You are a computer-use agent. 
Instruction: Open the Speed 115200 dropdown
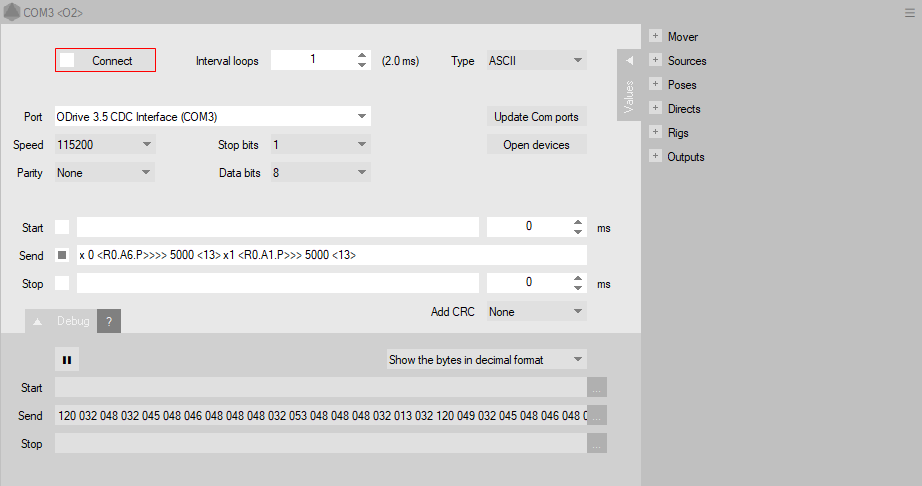point(147,145)
